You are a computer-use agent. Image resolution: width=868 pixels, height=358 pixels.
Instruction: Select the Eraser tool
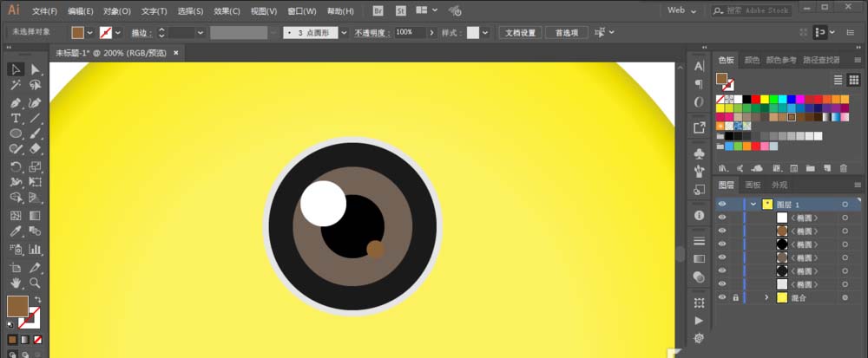[36, 148]
